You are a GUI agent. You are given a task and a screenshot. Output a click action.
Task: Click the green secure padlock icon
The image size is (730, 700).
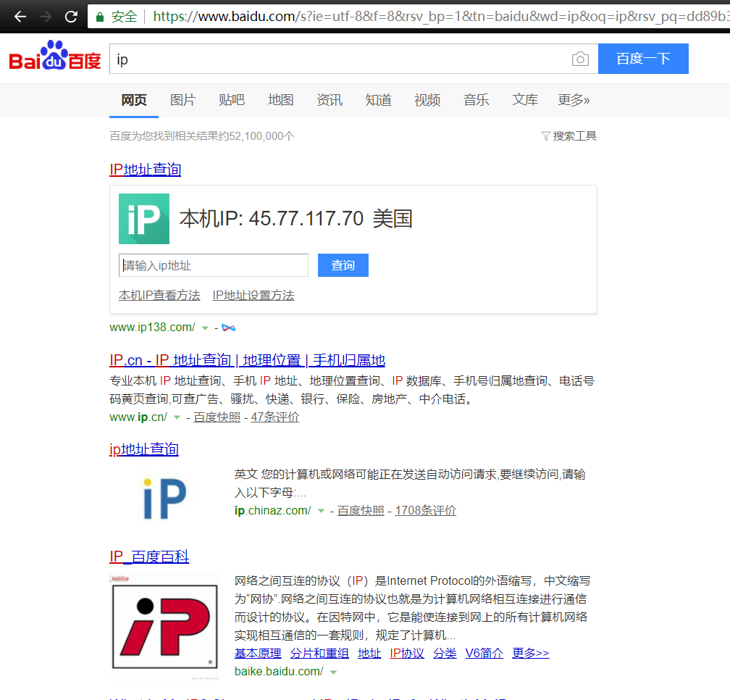tap(100, 17)
